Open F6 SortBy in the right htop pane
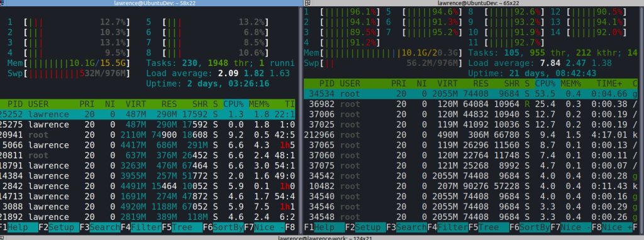This screenshot has height=240, width=644. (530, 227)
